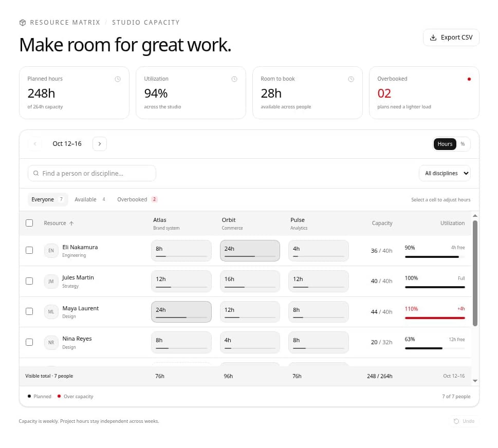Focus the Find a person or discipline field
498x448 pixels.
click(x=92, y=173)
